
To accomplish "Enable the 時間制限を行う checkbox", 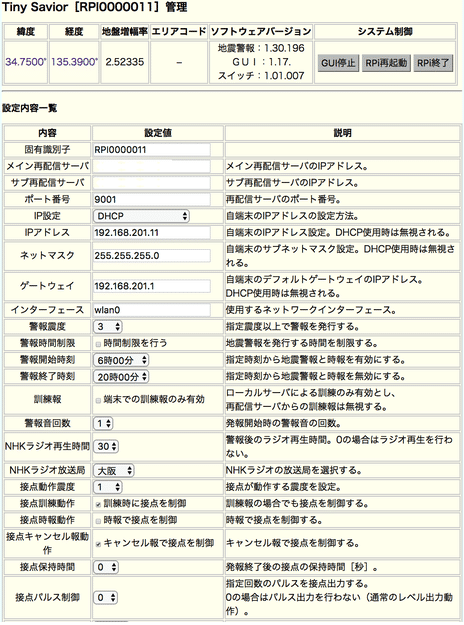I will (98, 344).
